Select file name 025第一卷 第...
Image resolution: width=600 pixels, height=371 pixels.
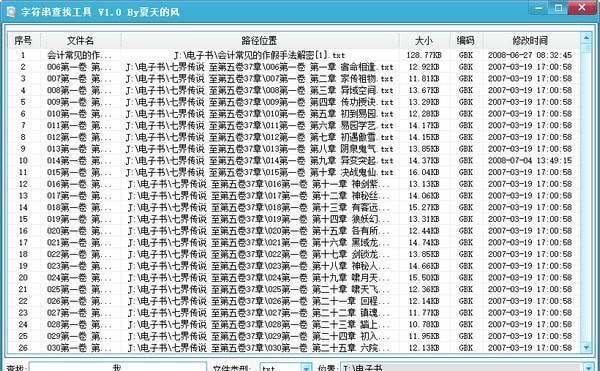coord(79,289)
